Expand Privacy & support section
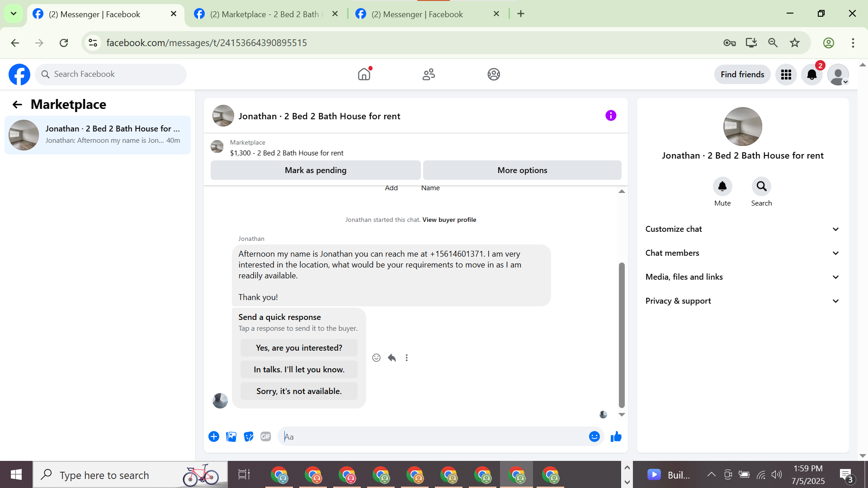 click(x=742, y=301)
